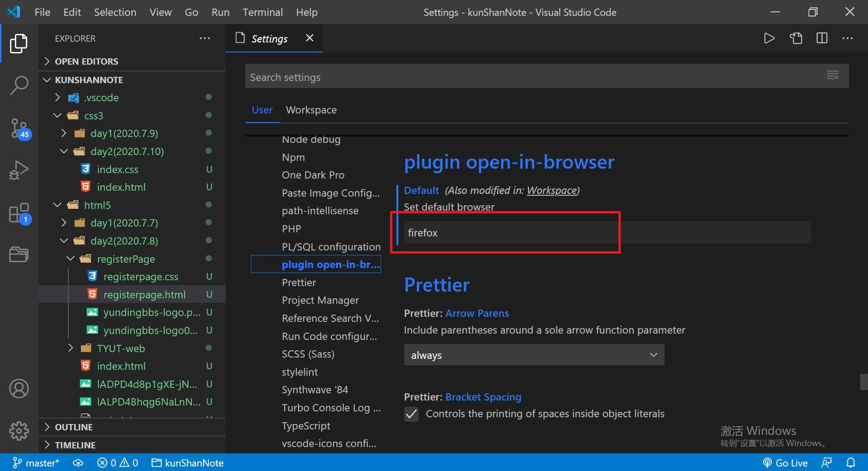Split the editor using the split icon

[x=821, y=38]
